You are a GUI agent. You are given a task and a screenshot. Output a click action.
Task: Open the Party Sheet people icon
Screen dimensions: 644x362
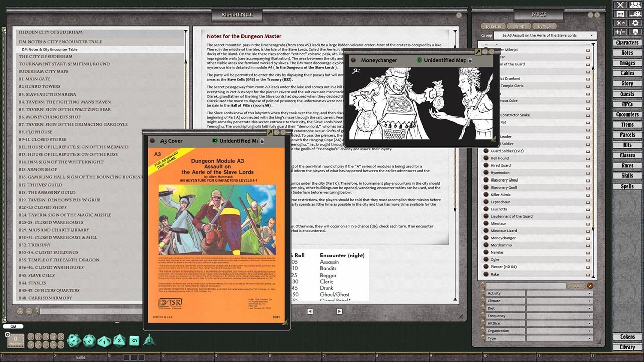[x=635, y=5]
